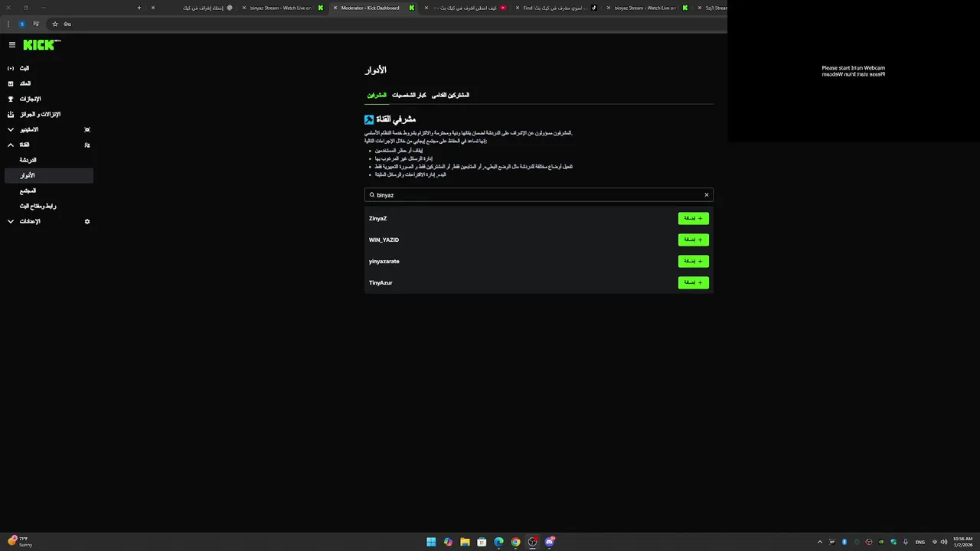
Task: Click the studio camera icon in sidebar
Action: pos(87,129)
